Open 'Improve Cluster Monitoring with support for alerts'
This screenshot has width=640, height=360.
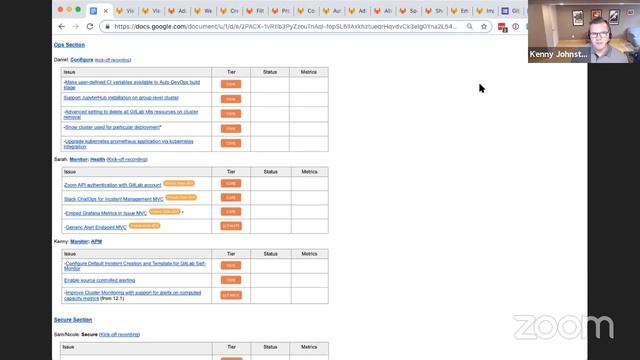tap(133, 296)
